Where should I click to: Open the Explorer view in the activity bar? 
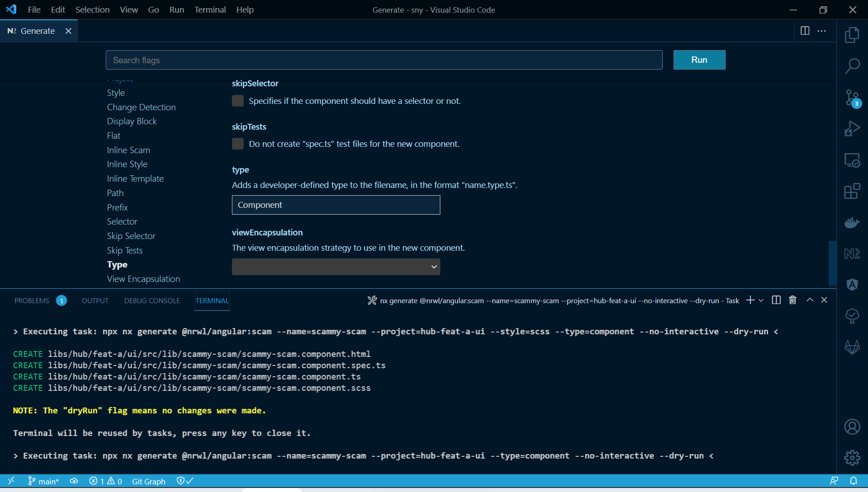pos(852,35)
